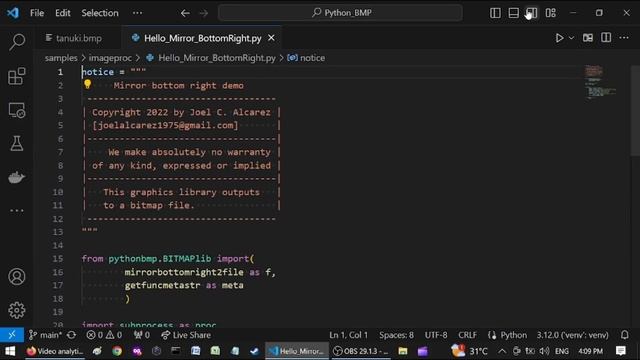Close the Hello_Mirror_BottomRight.py tab
The height and width of the screenshot is (360, 640).
point(271,38)
